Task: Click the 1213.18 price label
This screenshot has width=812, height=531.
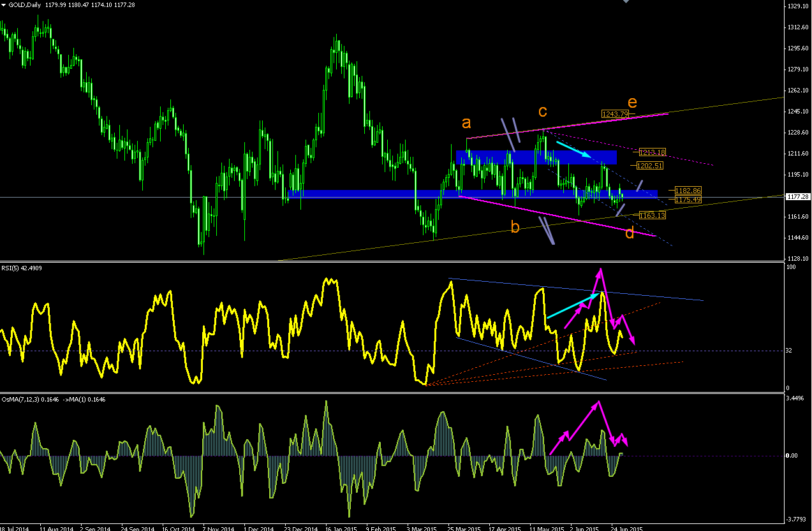Action: pos(652,152)
